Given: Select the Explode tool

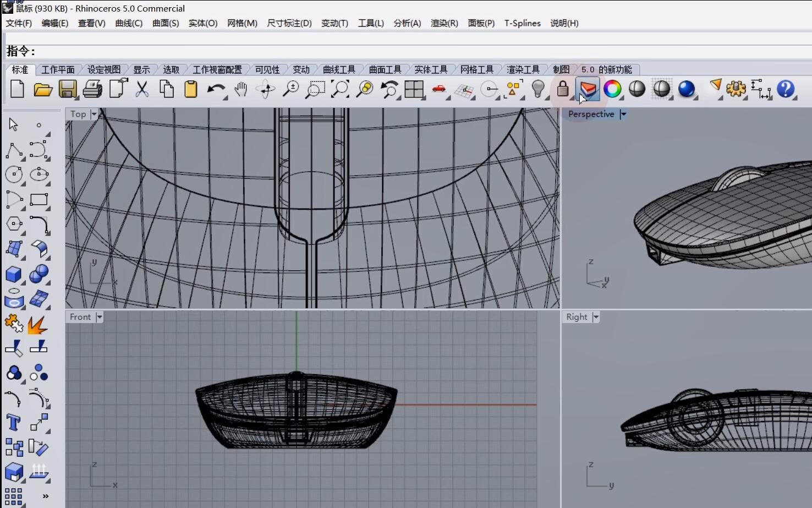Looking at the screenshot, I should pyautogui.click(x=38, y=325).
